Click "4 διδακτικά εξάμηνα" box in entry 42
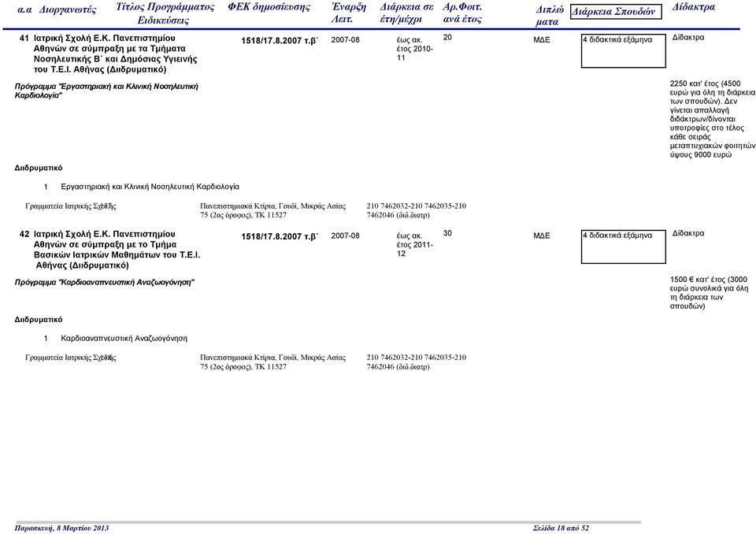 pos(624,247)
